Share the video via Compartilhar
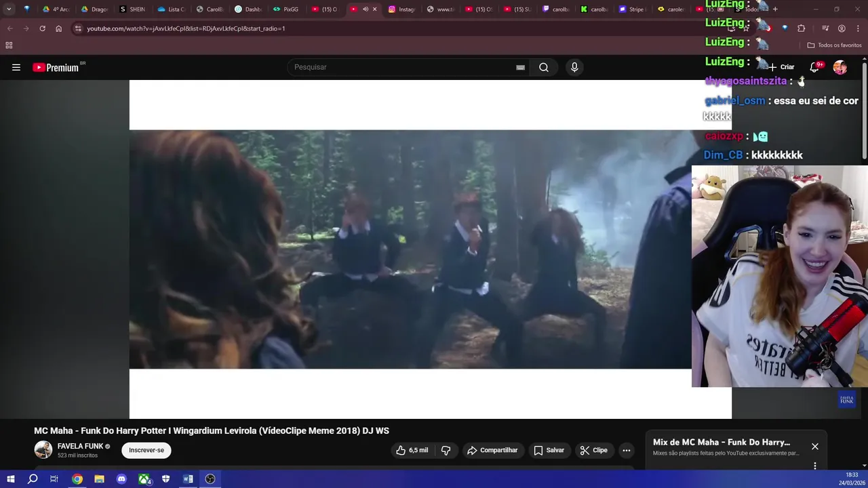The width and height of the screenshot is (868, 488). coord(492,450)
